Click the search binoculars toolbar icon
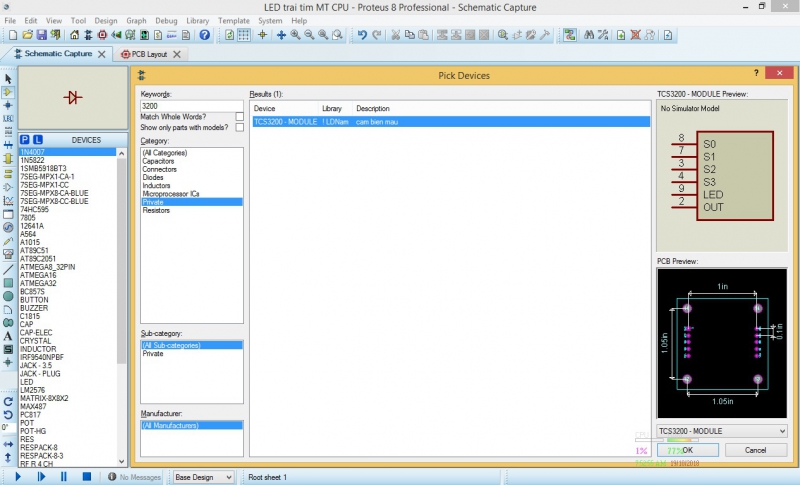The height and width of the screenshot is (485, 800). click(x=589, y=35)
